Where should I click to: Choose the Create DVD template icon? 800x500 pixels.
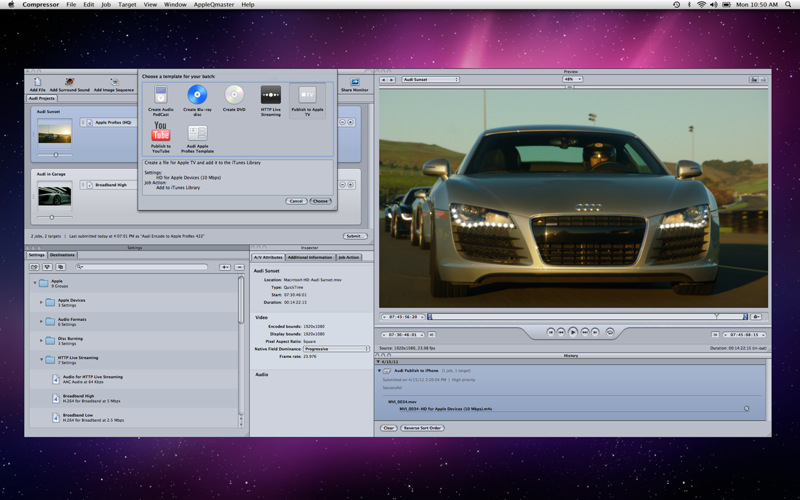coord(234,96)
